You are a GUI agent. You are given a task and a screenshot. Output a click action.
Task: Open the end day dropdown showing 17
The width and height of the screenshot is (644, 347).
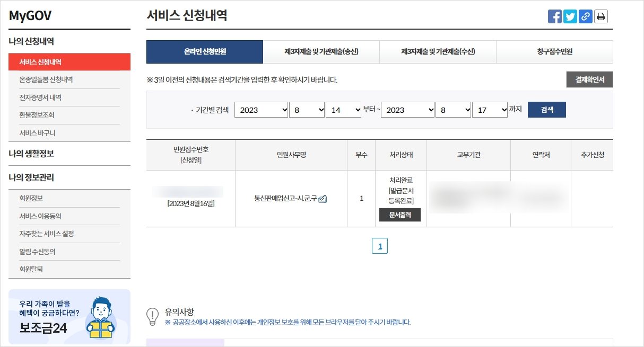point(490,110)
